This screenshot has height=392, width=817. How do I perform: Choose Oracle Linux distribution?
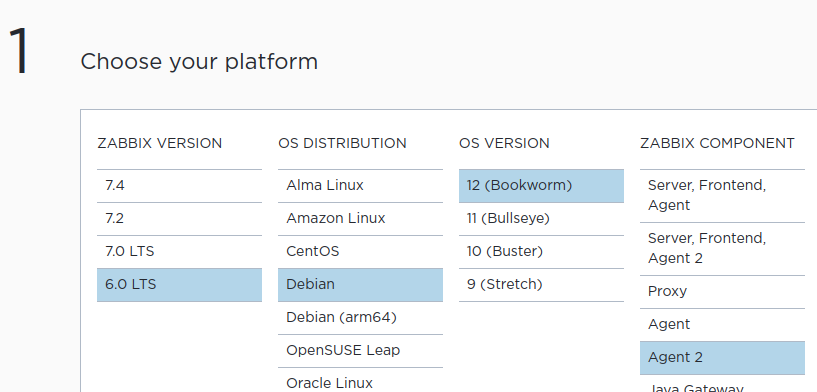360,381
